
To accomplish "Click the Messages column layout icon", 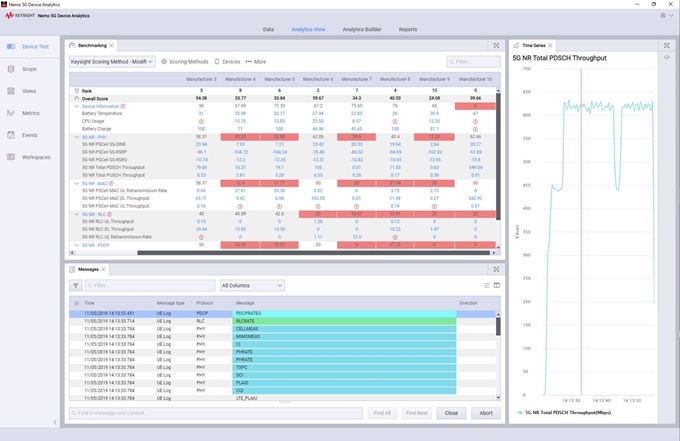I will (x=496, y=285).
